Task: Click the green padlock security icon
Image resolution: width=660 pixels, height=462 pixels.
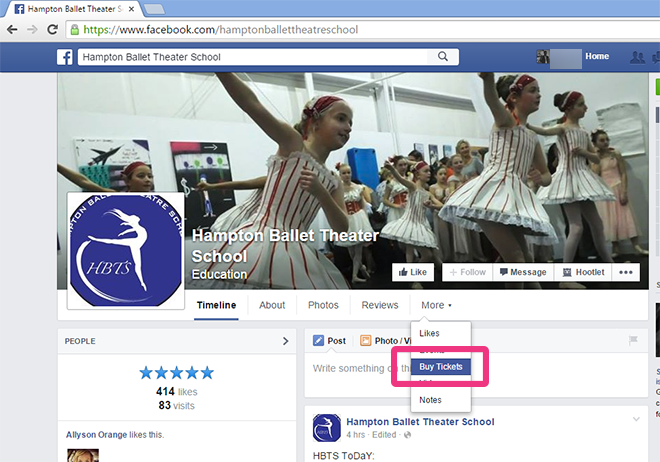Action: (x=75, y=29)
